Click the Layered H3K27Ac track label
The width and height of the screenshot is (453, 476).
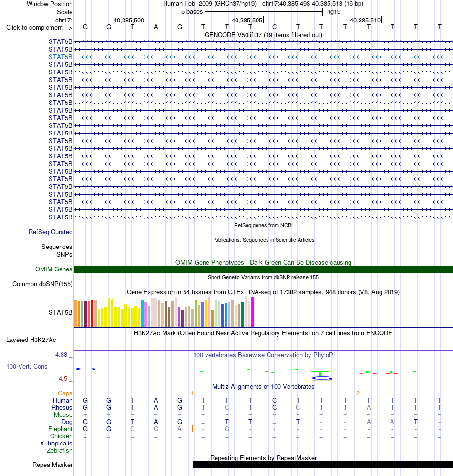(x=31, y=340)
